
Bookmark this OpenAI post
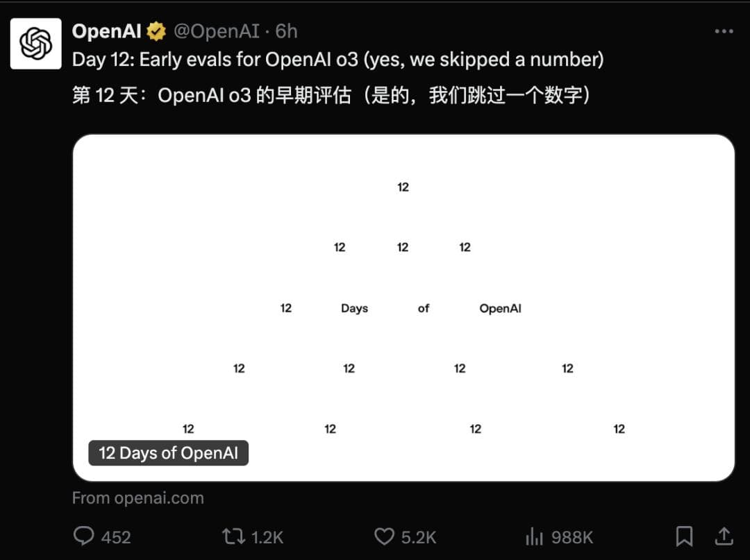click(x=684, y=536)
